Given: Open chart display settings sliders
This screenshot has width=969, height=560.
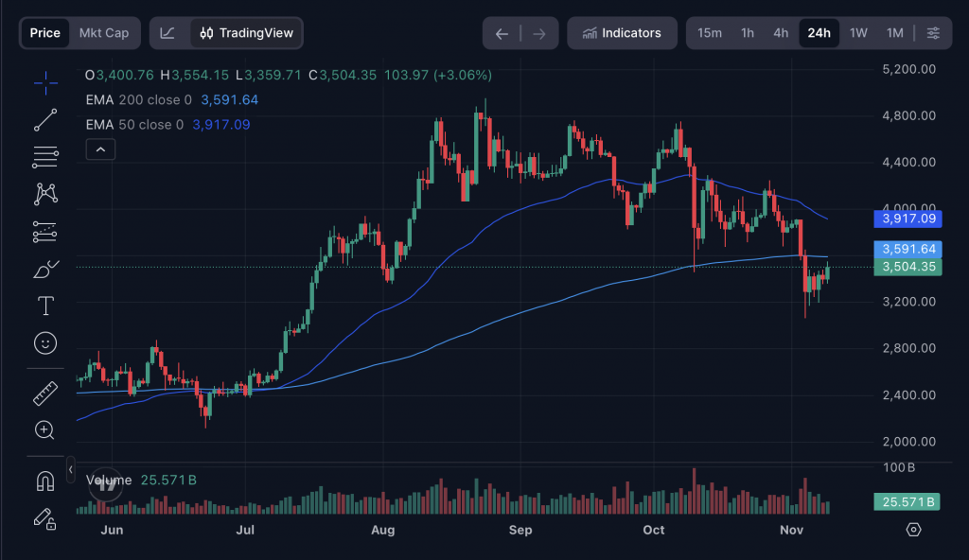Looking at the screenshot, I should [933, 32].
